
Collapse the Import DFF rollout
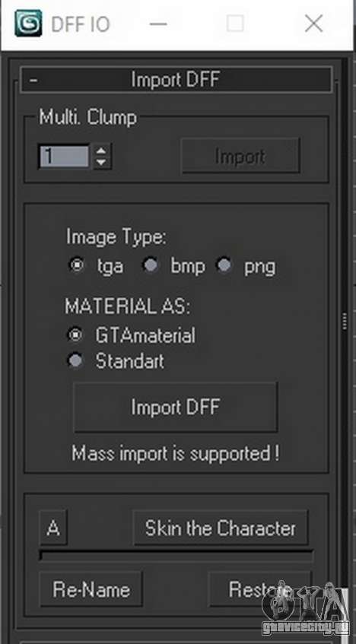tap(176, 80)
